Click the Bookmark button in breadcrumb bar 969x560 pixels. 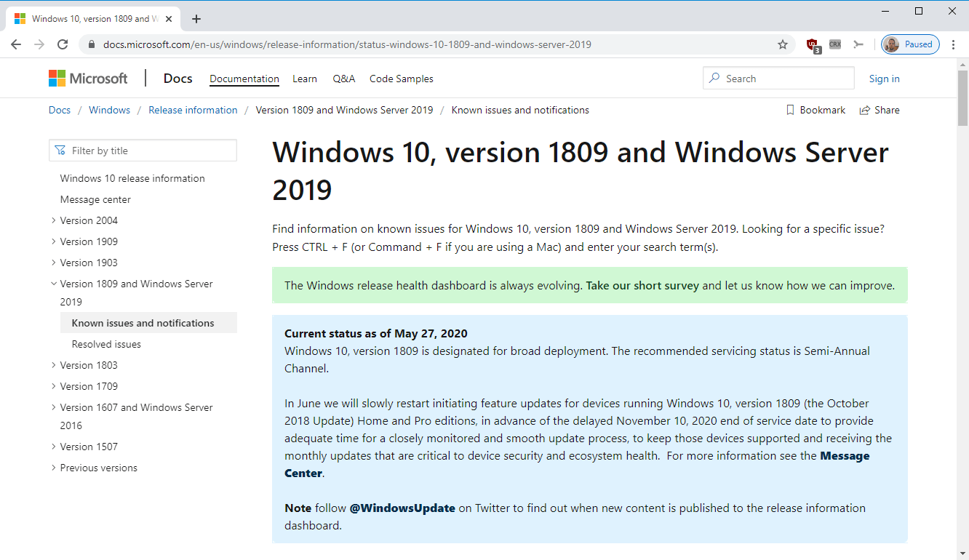(x=816, y=110)
